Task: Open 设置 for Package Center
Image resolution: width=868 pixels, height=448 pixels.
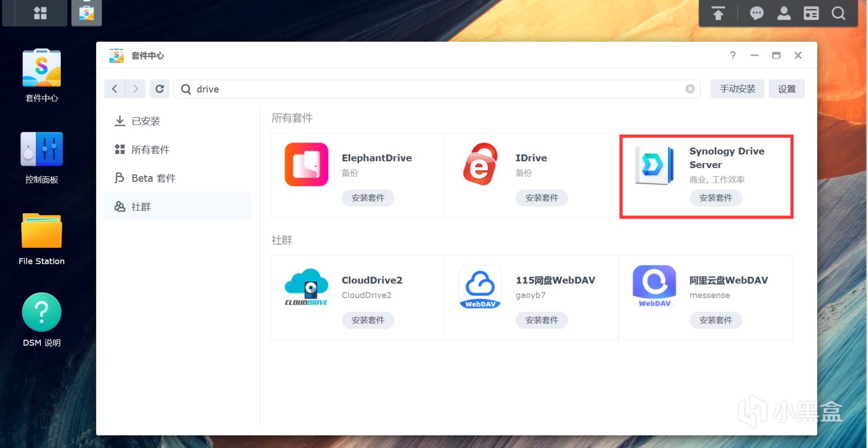Action: point(786,89)
